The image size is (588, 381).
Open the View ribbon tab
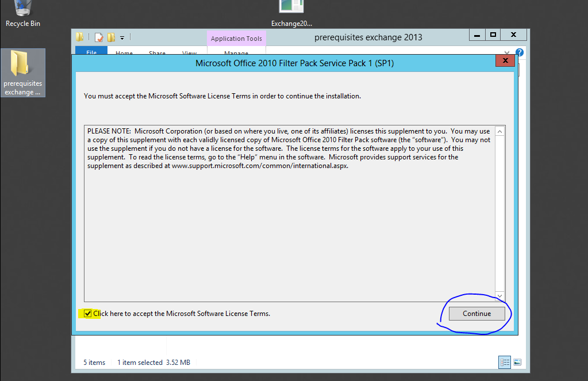point(189,51)
